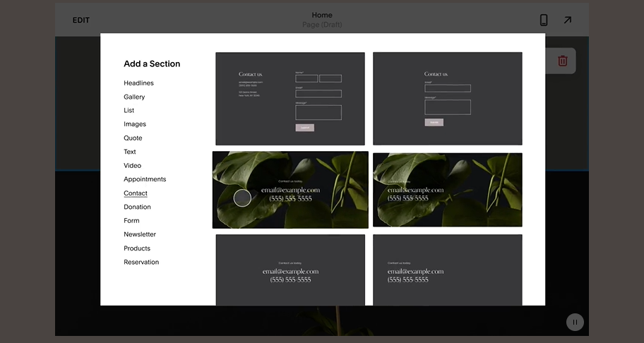Open the Gallery section category
644x343 pixels.
134,97
